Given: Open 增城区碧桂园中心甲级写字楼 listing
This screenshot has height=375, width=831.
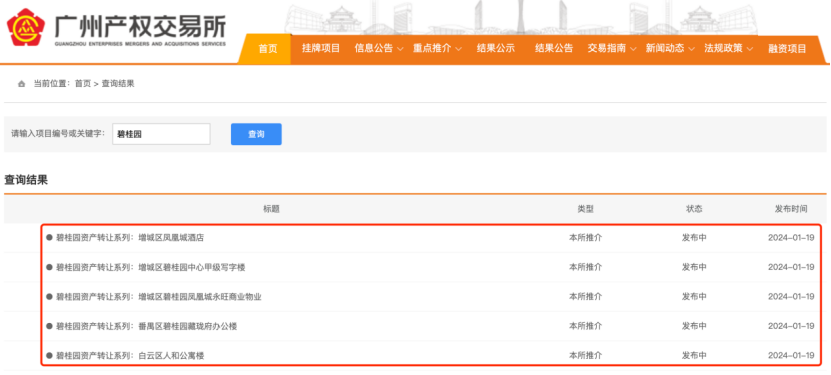Looking at the screenshot, I should (x=151, y=267).
